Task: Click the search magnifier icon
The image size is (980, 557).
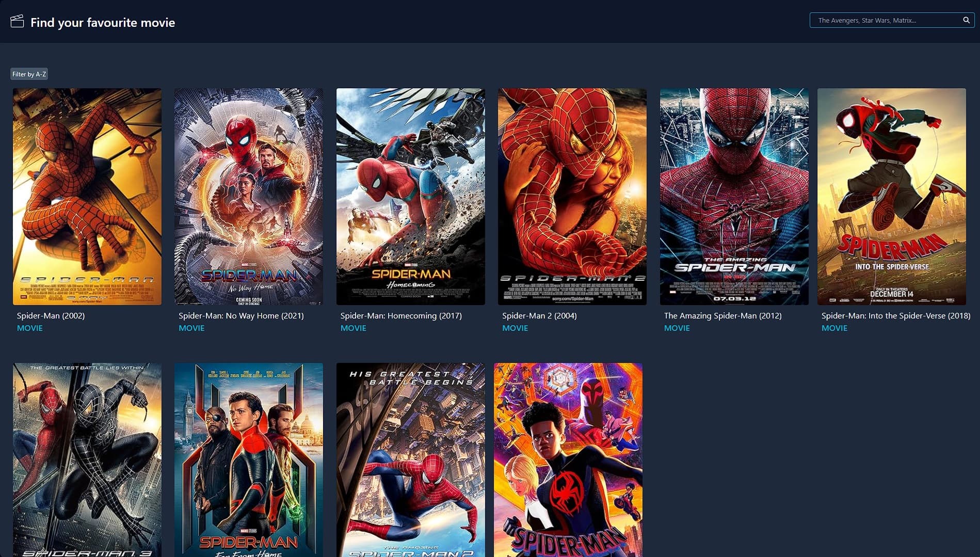Action: click(x=966, y=20)
